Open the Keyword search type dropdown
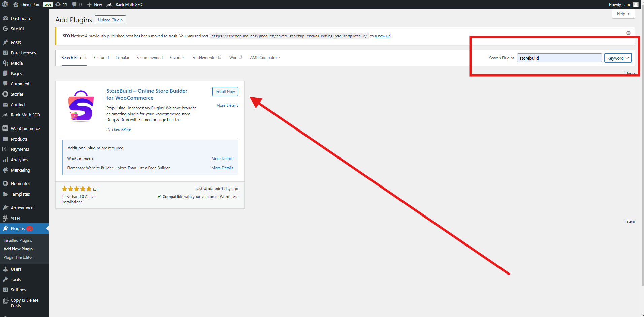The height and width of the screenshot is (317, 644). [618, 58]
